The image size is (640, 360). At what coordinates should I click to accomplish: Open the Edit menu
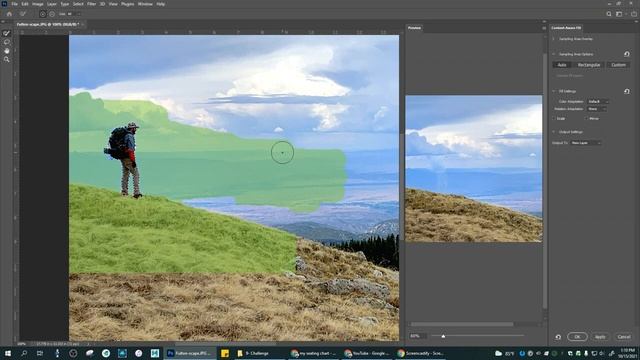tap(25, 4)
